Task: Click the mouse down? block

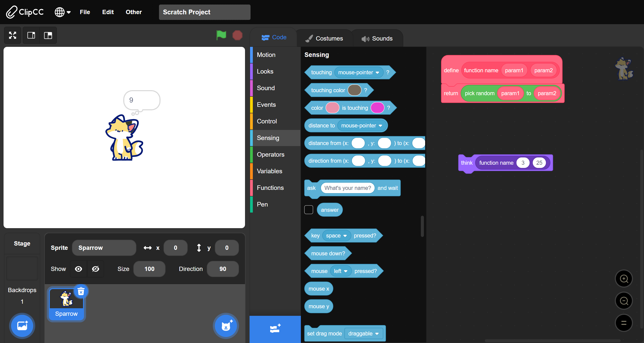Action: tap(328, 253)
